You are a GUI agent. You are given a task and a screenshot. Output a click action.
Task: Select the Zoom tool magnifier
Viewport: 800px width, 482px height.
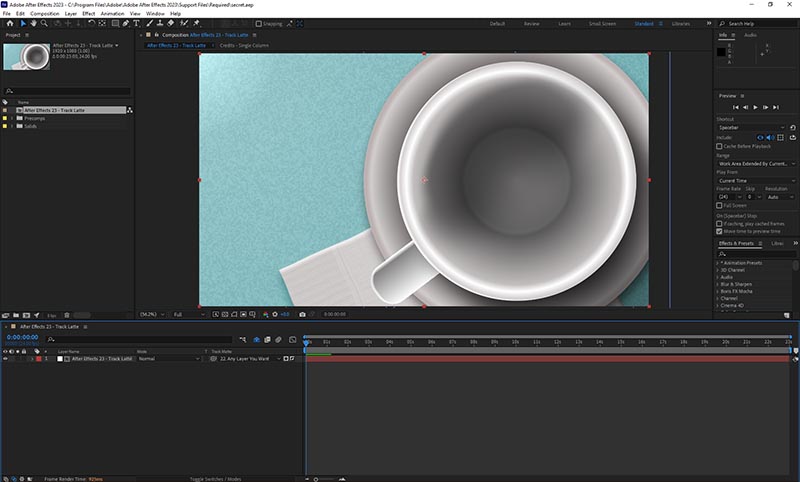(44, 23)
